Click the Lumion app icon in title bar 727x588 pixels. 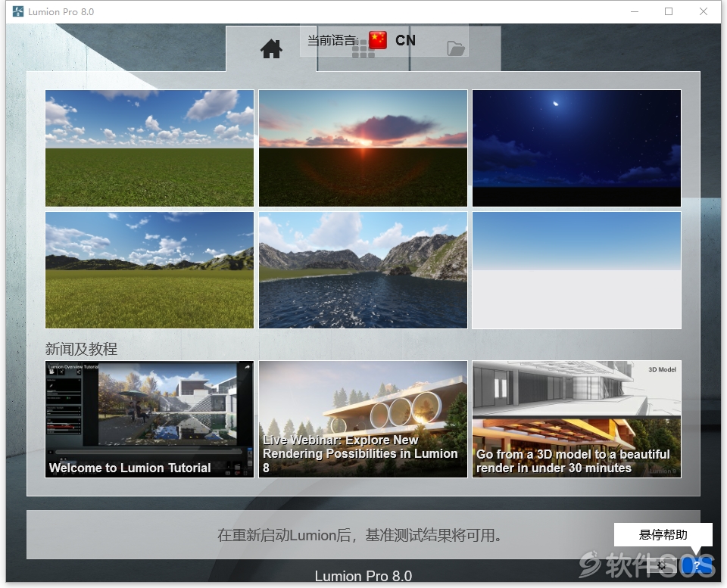coord(18,11)
